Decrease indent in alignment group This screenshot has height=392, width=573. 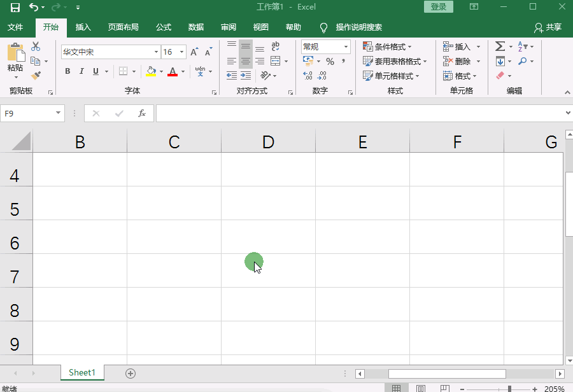[x=232, y=76]
